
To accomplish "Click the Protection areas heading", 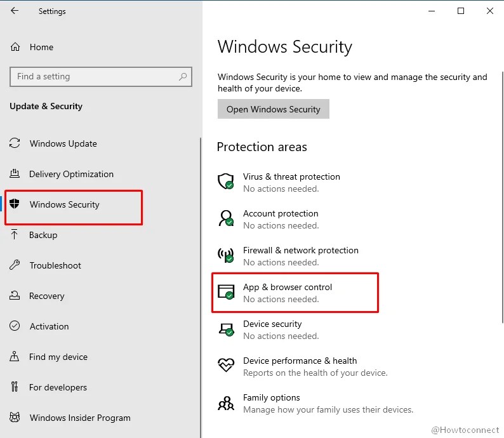I will pyautogui.click(x=262, y=147).
